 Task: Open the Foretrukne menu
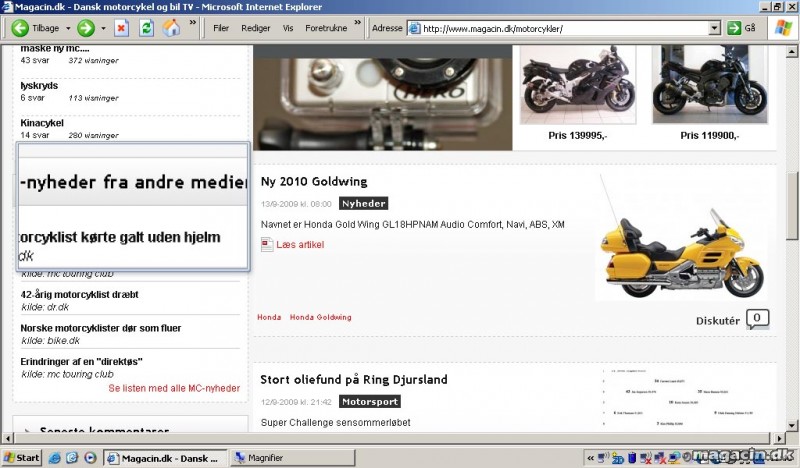coord(326,28)
